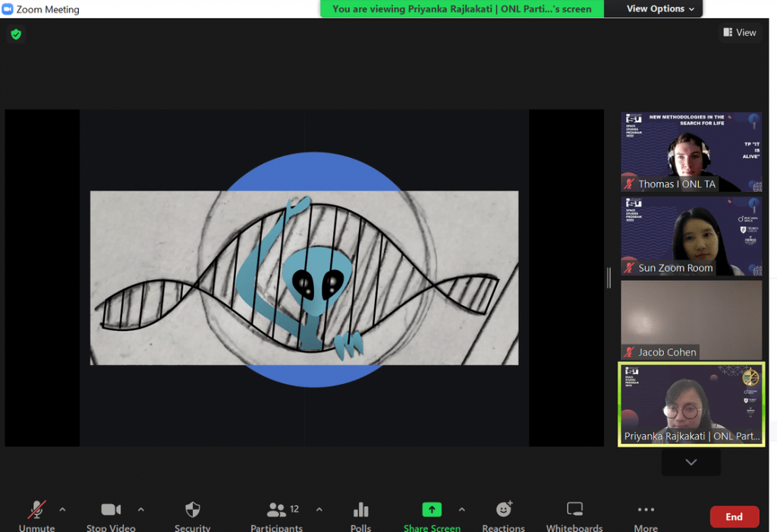Click the green encryption shield icon

(15, 34)
